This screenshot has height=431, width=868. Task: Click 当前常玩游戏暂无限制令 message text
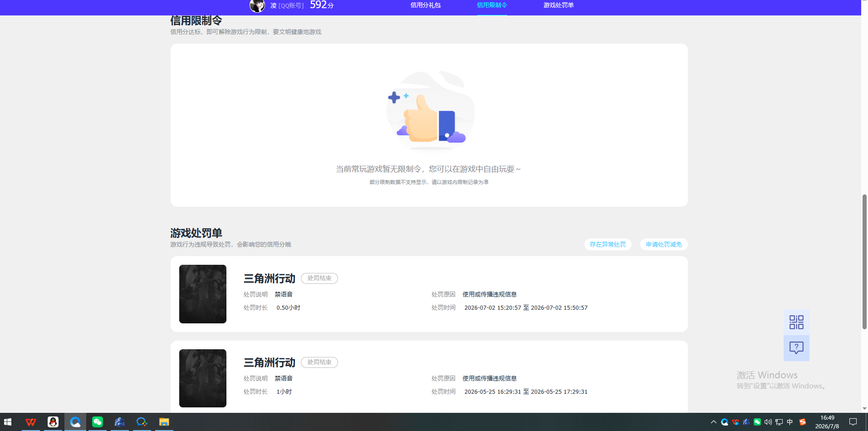click(428, 169)
